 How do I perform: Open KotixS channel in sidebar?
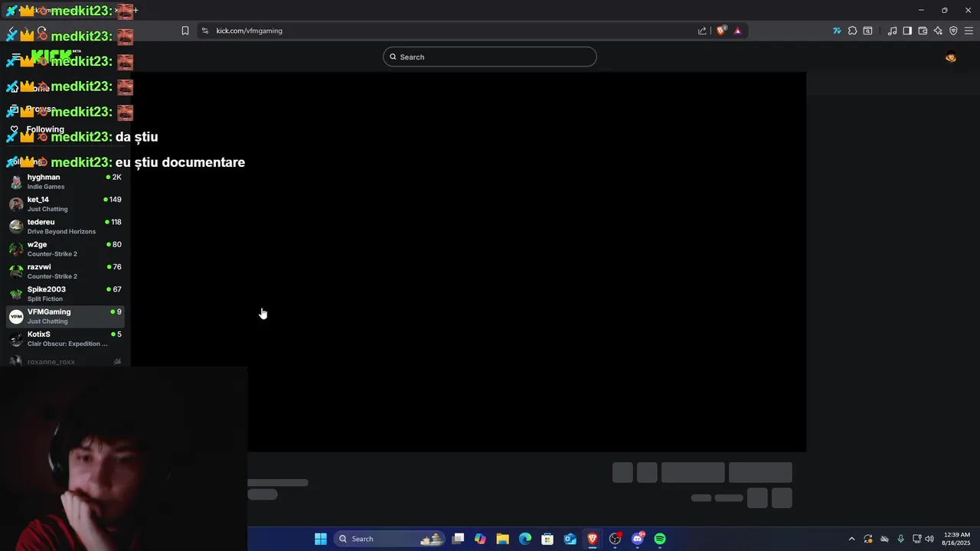pos(65,338)
